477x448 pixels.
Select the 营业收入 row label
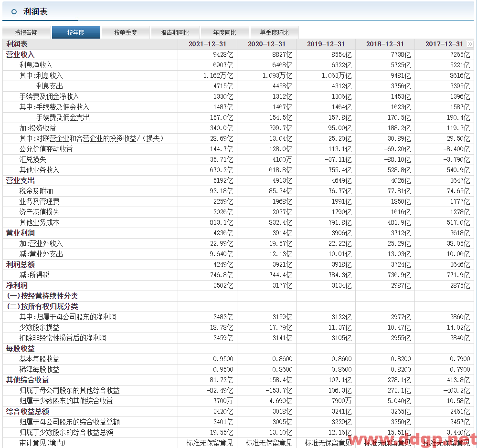20,55
